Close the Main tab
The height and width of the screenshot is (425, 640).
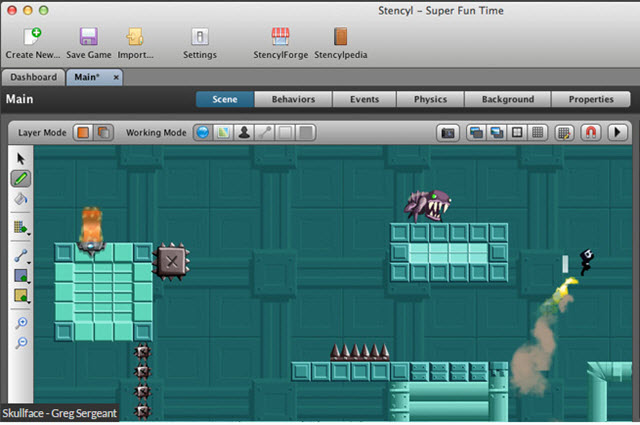click(115, 77)
